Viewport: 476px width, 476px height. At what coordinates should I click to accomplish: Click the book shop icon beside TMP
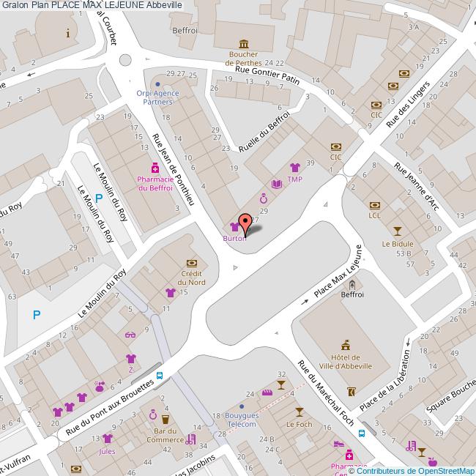click(x=276, y=184)
